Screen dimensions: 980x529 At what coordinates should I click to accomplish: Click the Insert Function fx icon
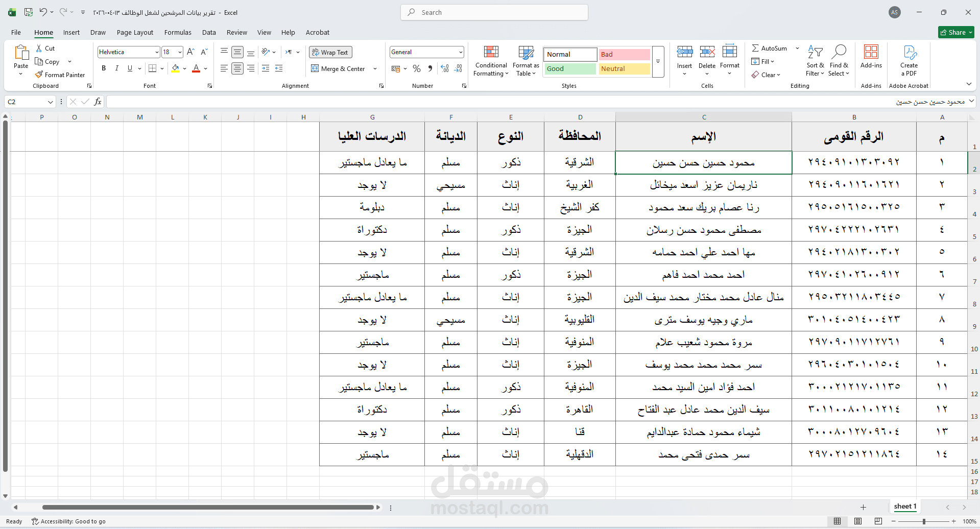98,102
